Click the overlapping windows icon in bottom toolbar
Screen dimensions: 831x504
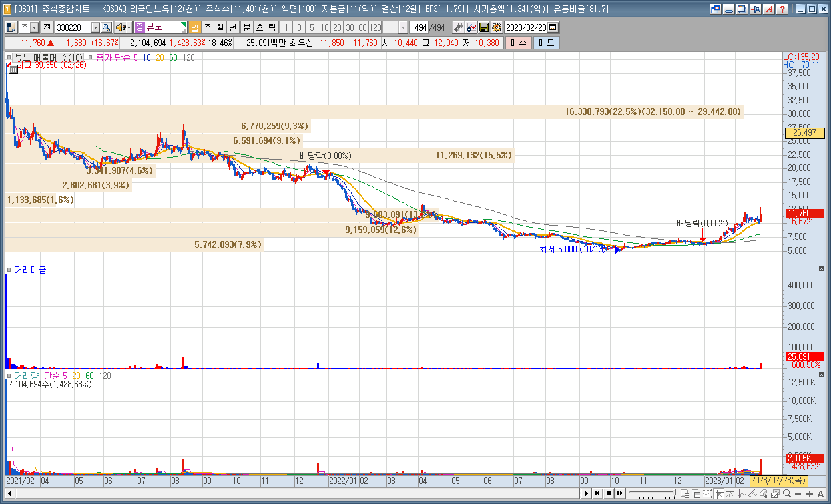pyautogui.click(x=696, y=493)
